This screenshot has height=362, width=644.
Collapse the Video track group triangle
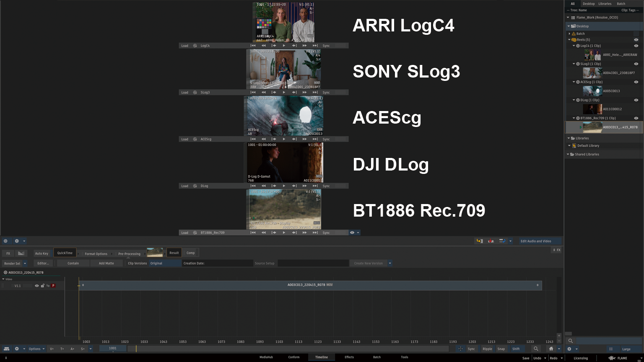(x=3, y=279)
